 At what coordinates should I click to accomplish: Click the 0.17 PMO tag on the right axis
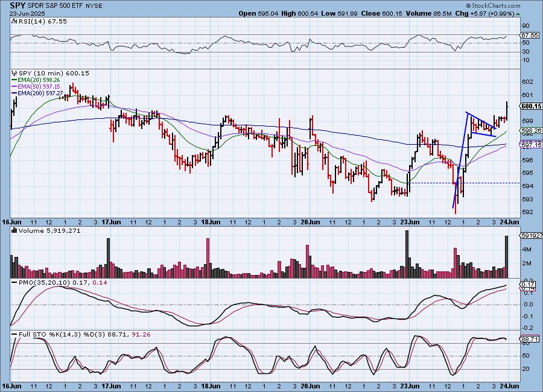(x=528, y=284)
